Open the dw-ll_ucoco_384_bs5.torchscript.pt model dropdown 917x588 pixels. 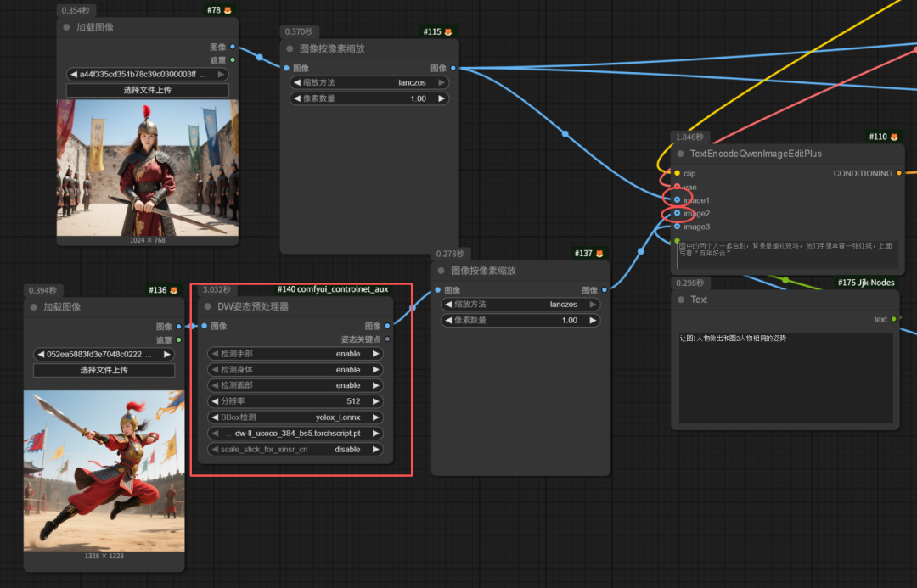coord(295,433)
